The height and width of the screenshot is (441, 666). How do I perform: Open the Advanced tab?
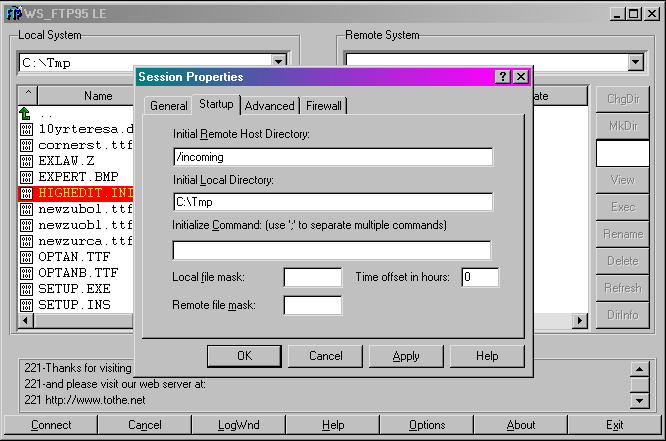point(269,106)
